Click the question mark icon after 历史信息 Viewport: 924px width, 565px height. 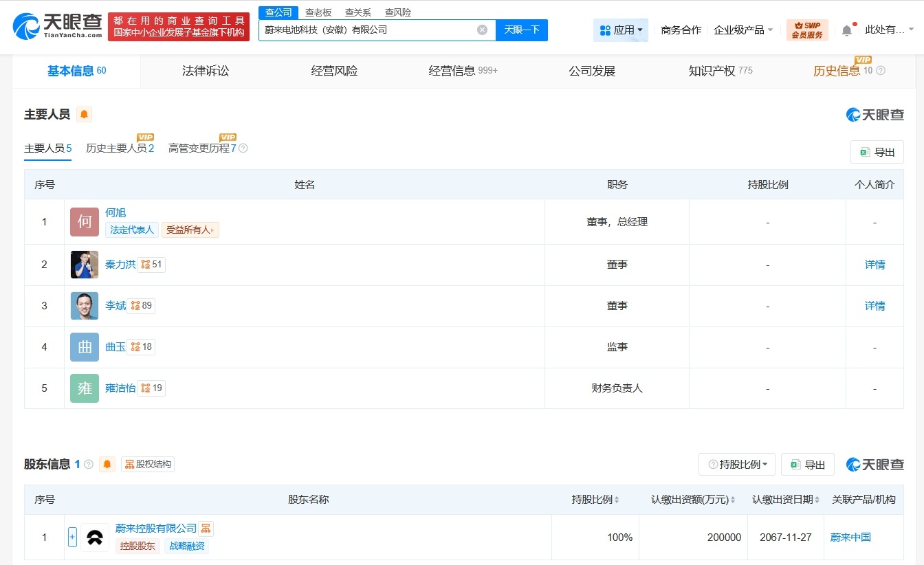pyautogui.click(x=882, y=69)
